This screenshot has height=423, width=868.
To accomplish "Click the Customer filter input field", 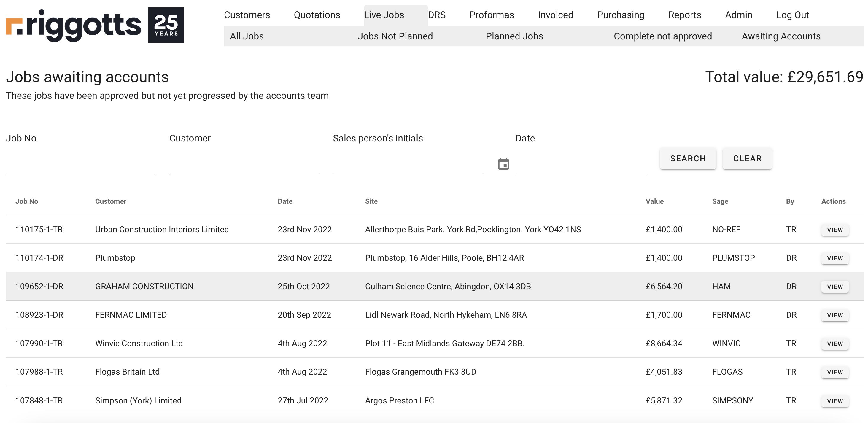I will 244,164.
